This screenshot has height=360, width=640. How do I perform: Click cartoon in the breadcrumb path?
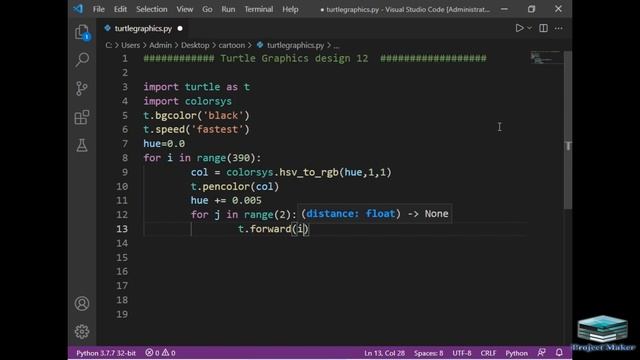(x=231, y=45)
